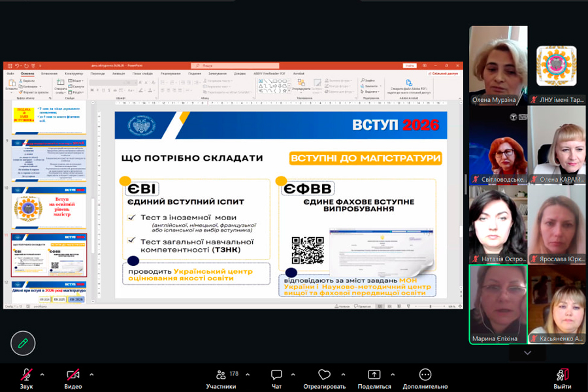Switch to reading view in status bar
Image resolution: width=588 pixels, height=392 pixels.
[399, 306]
